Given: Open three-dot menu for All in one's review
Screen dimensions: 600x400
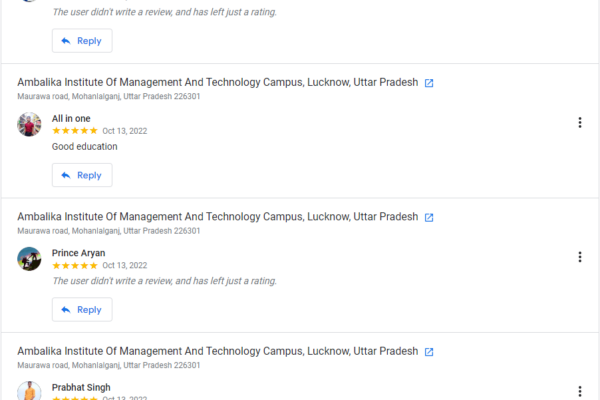Looking at the screenshot, I should click(579, 123).
